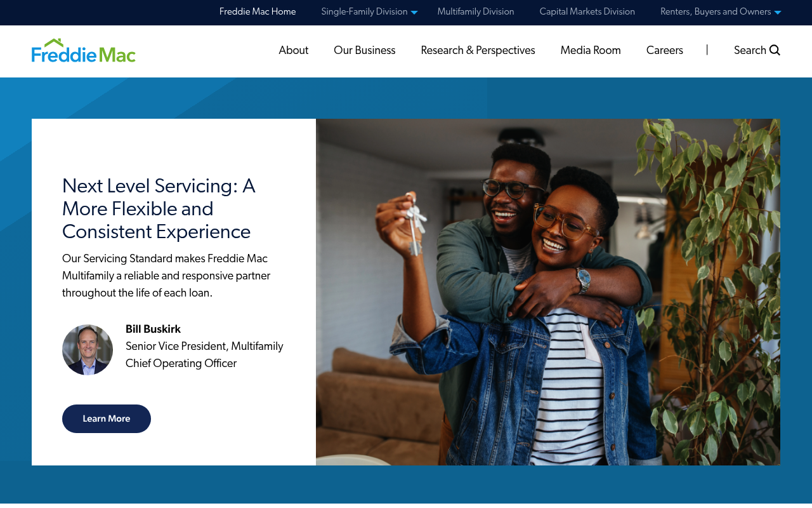Go to Freddie Mac Home link

point(258,12)
